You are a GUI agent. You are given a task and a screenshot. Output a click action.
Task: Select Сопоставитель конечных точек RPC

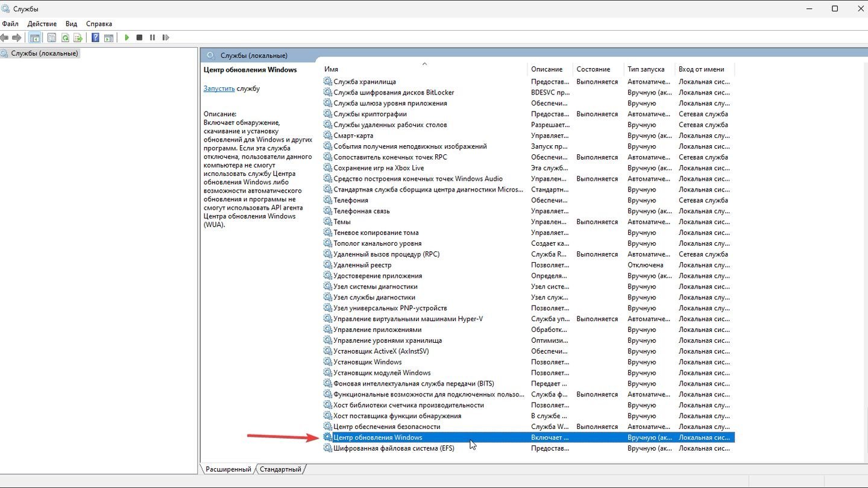click(x=529, y=157)
